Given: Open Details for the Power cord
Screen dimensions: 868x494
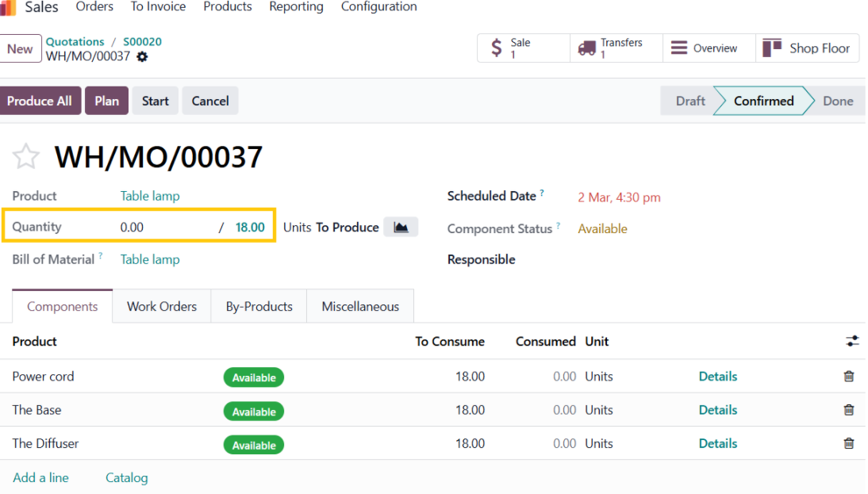Looking at the screenshot, I should pyautogui.click(x=717, y=377).
